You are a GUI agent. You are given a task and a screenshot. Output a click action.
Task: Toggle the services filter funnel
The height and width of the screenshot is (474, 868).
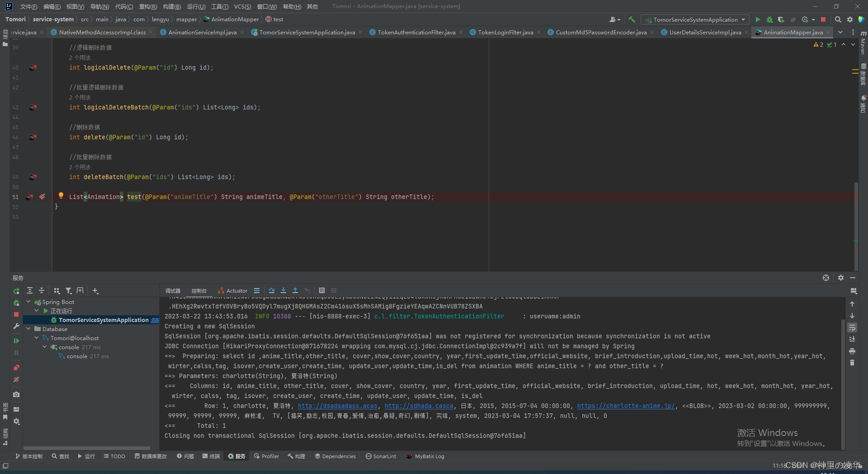pos(69,290)
